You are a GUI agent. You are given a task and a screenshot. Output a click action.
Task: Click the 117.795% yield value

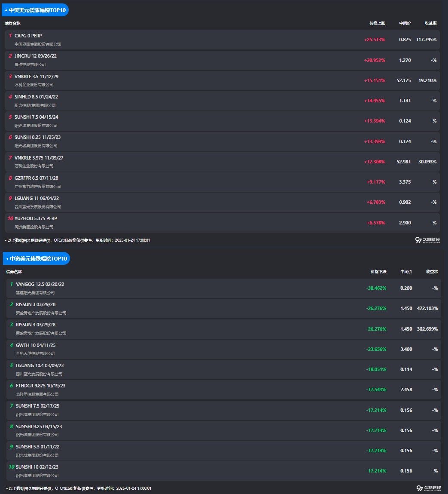(x=426, y=40)
